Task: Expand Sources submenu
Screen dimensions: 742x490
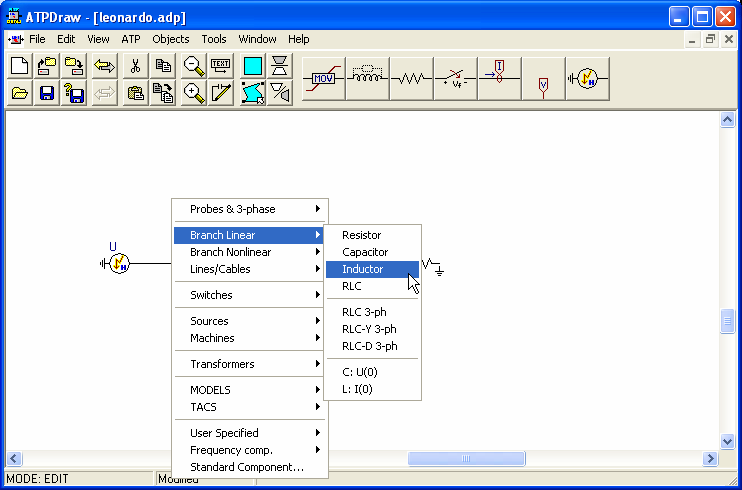Action: click(249, 321)
